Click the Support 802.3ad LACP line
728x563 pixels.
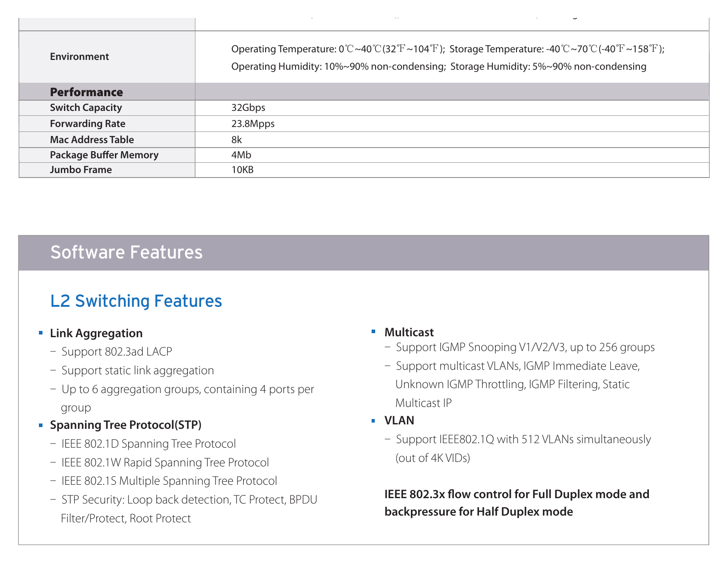coord(117,351)
